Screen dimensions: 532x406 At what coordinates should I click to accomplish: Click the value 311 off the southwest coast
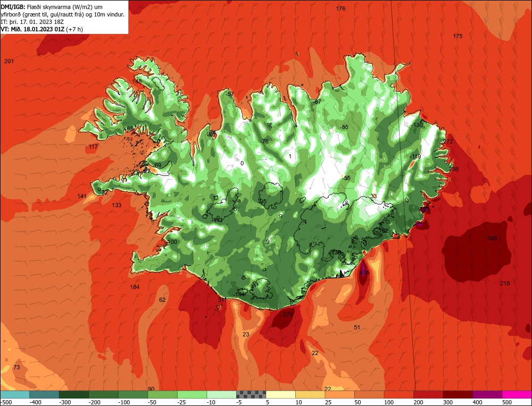(x=222, y=300)
